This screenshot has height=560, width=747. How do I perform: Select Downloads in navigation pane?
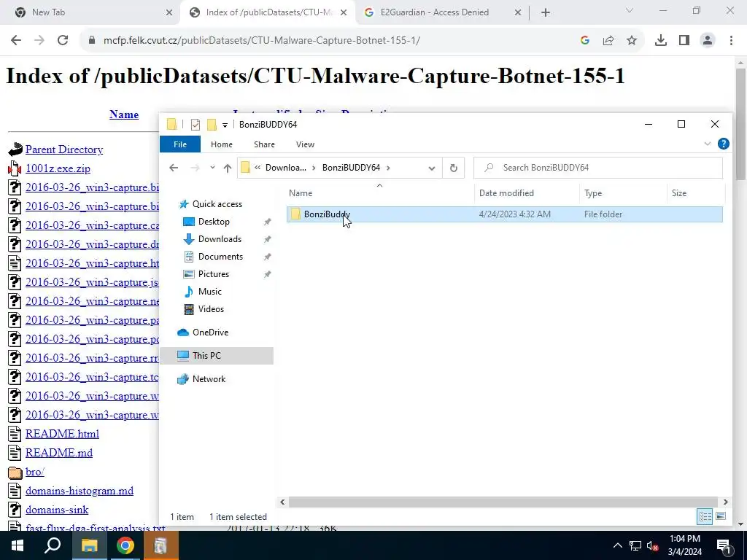pos(220,239)
